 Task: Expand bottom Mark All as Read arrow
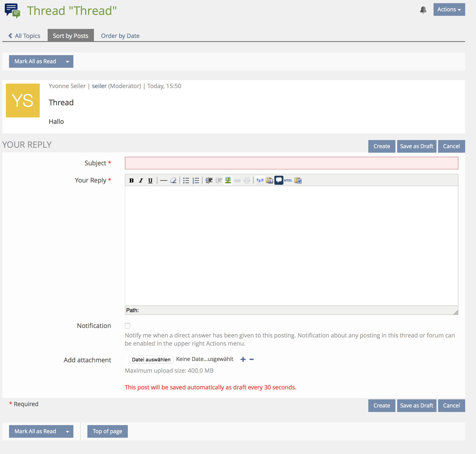point(68,431)
